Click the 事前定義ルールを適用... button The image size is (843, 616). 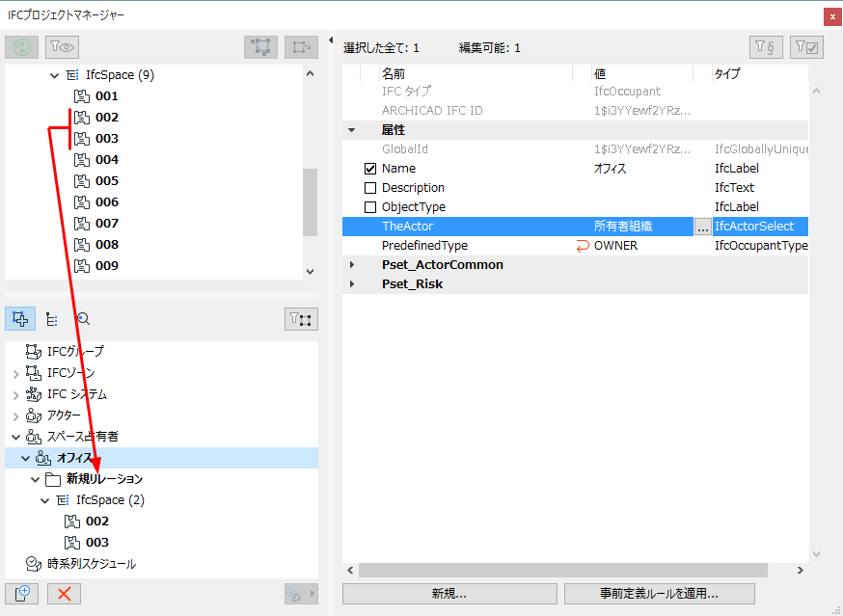tap(659, 594)
